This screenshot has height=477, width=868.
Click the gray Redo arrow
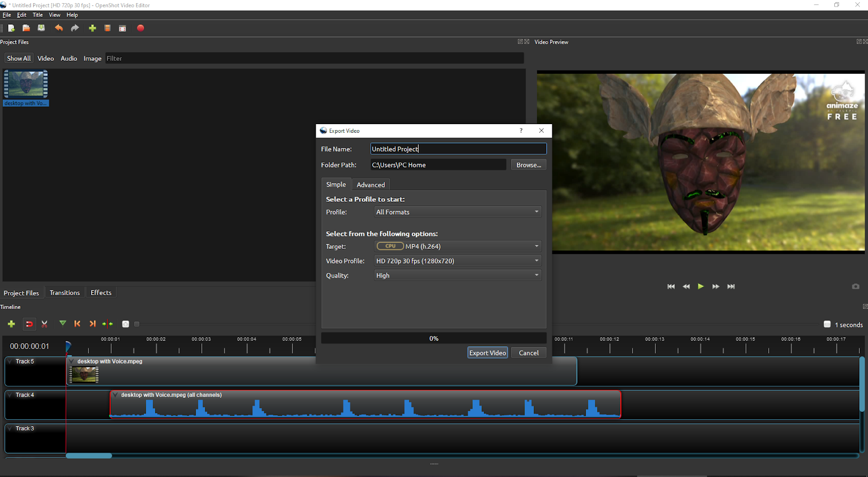[x=75, y=28]
